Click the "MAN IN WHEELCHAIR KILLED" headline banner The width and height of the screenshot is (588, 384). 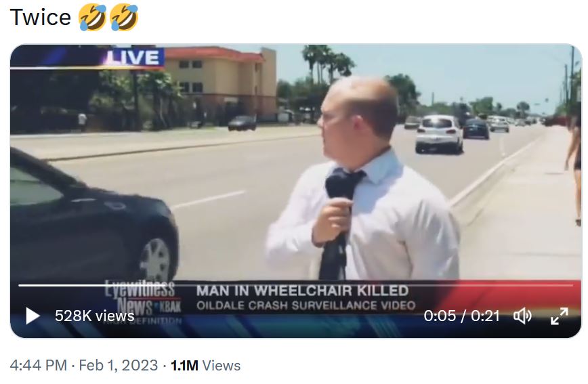point(302,291)
